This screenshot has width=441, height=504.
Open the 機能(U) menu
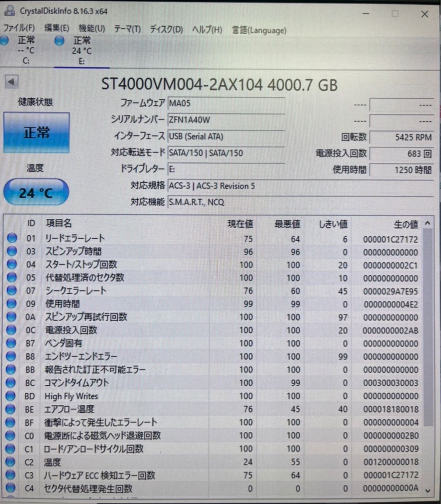[91, 29]
